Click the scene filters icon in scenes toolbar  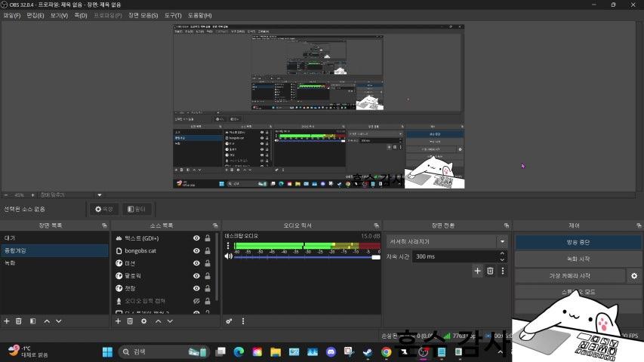point(32,321)
